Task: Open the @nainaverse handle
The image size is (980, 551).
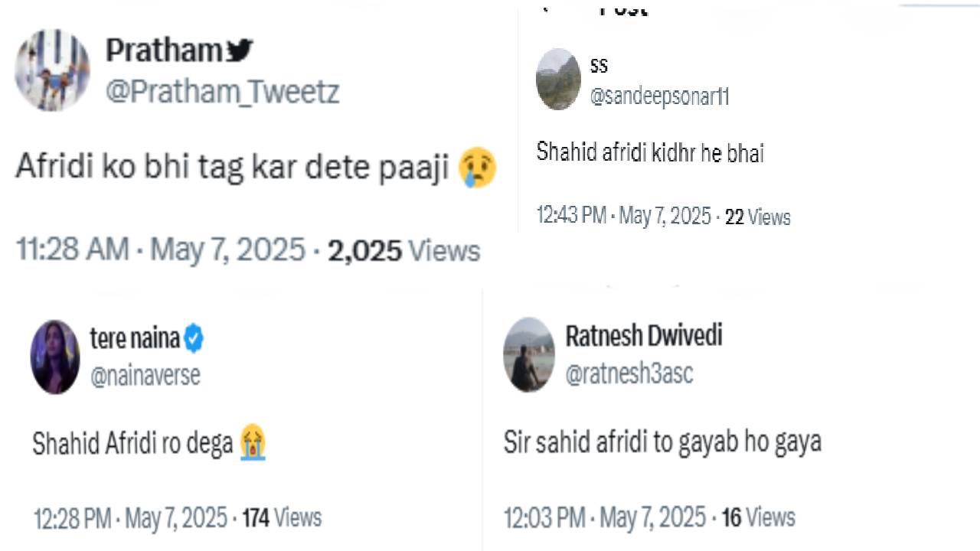Action: [x=145, y=376]
